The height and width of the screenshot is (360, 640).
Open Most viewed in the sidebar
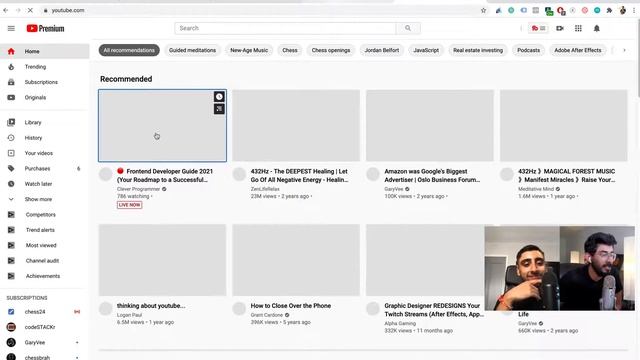[44, 245]
